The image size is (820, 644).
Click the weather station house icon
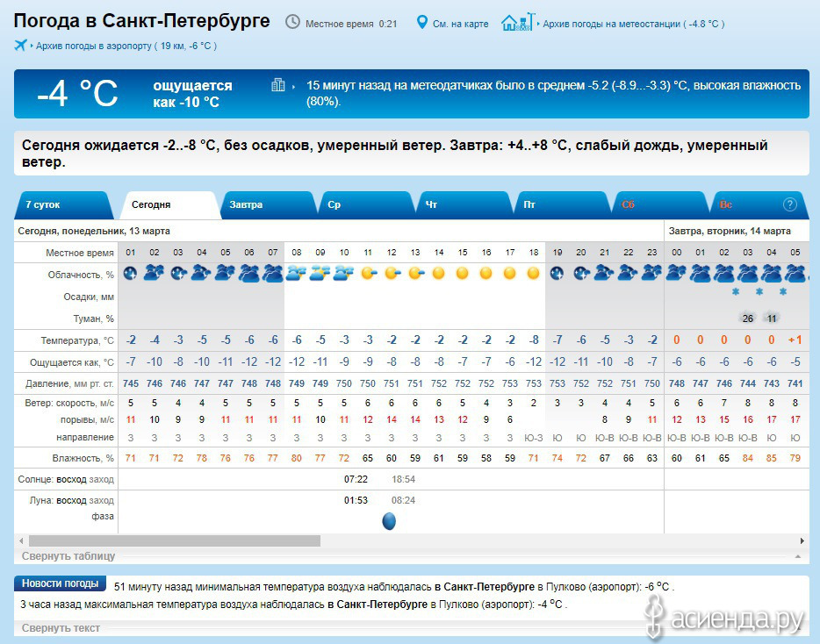tap(518, 22)
